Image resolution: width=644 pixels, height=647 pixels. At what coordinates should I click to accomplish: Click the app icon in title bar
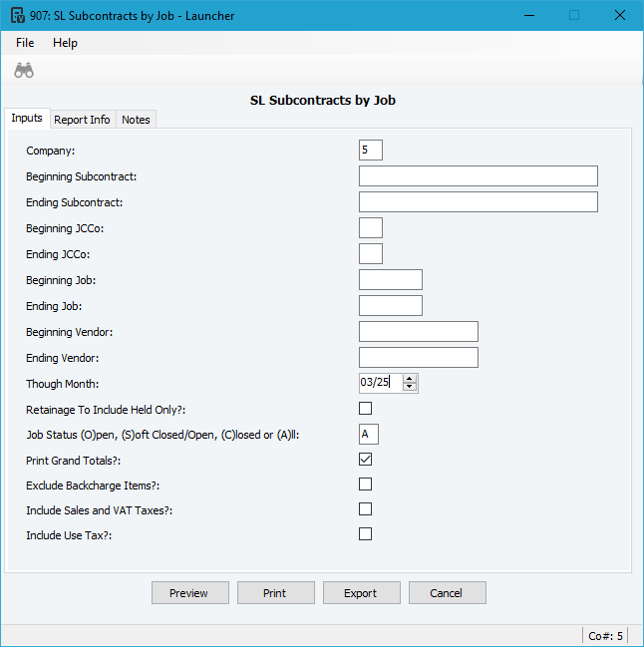[17, 16]
